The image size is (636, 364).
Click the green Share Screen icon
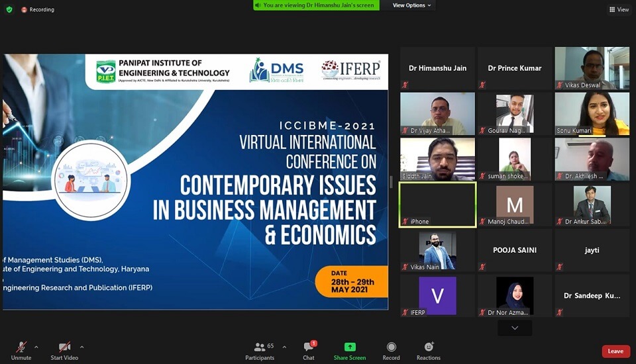(x=350, y=347)
